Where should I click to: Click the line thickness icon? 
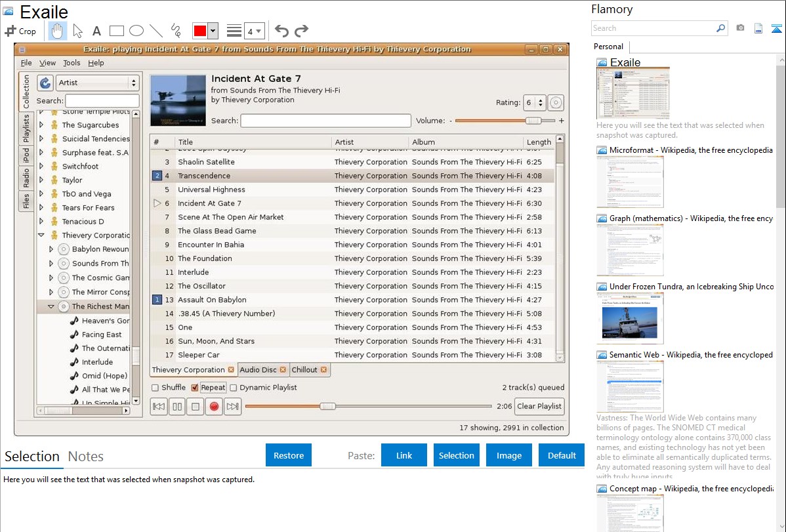click(x=234, y=31)
